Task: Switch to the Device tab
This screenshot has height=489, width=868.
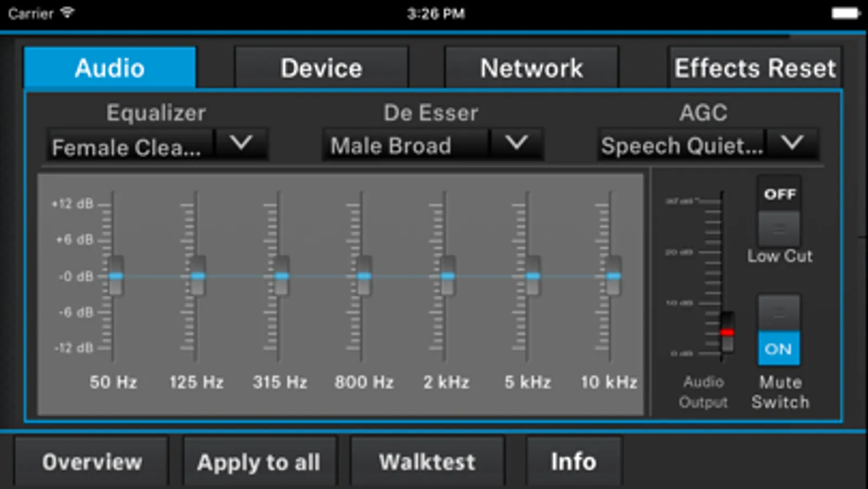Action: (x=321, y=67)
